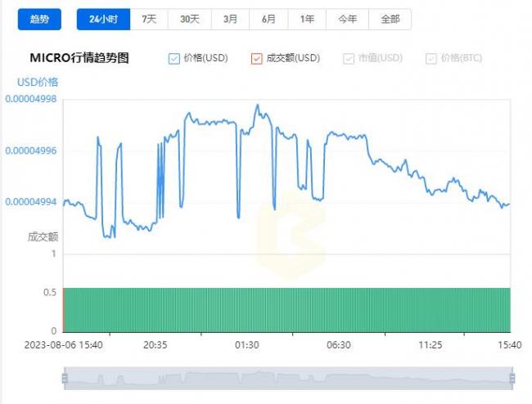Click the green 成交额 volume bars
Screen dimensions: 532x404
coord(286,310)
